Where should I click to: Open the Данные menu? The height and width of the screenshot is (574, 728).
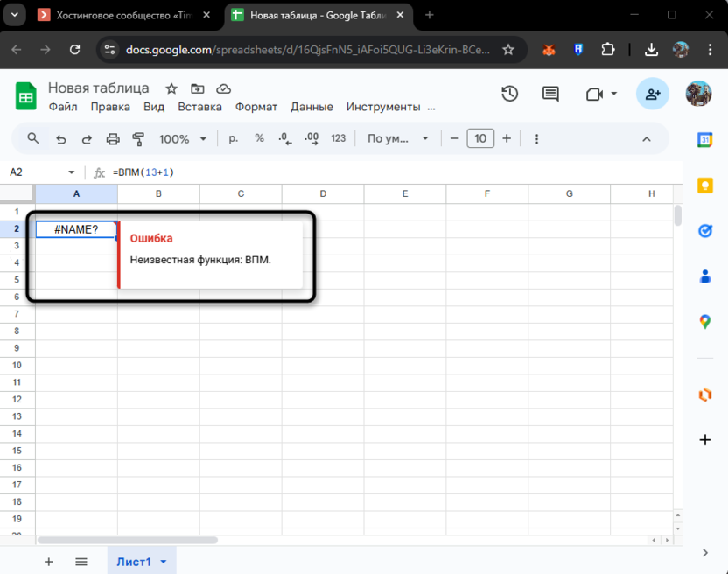tap(311, 107)
